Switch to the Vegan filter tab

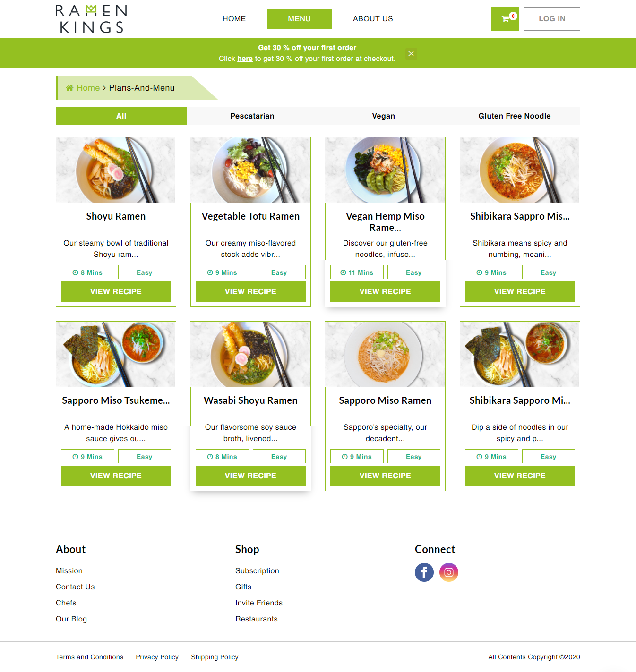pyautogui.click(x=383, y=116)
